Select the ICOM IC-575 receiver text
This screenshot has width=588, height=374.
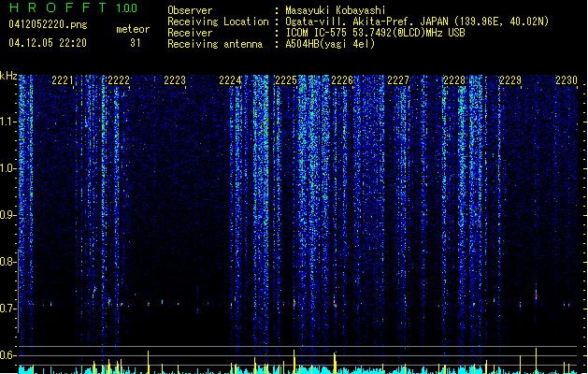point(376,33)
